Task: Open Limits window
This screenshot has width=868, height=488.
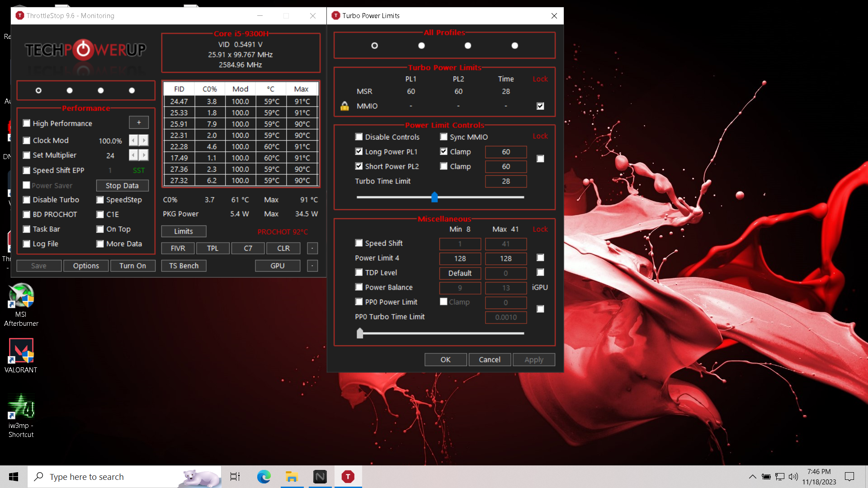Action: 184,231
